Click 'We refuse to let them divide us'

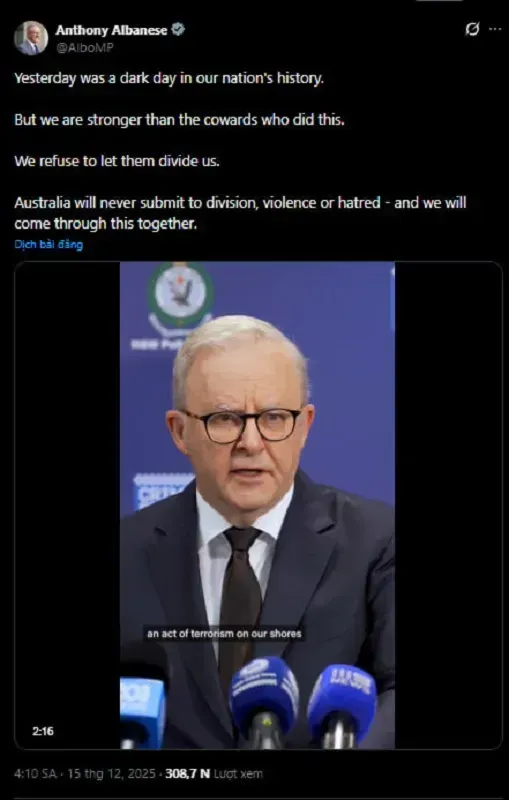pos(117,161)
